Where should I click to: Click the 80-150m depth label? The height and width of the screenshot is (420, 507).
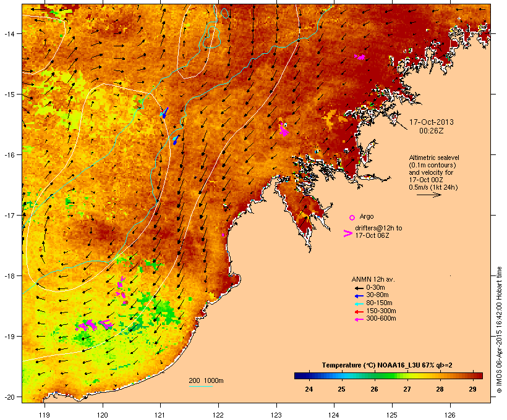coord(379,303)
